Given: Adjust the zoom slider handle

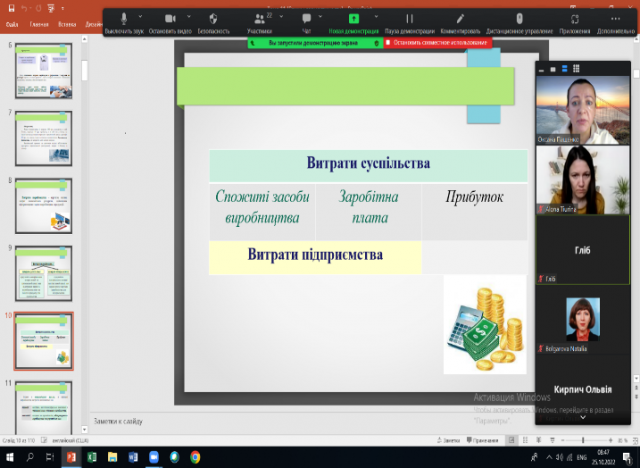Looking at the screenshot, I should point(583,440).
